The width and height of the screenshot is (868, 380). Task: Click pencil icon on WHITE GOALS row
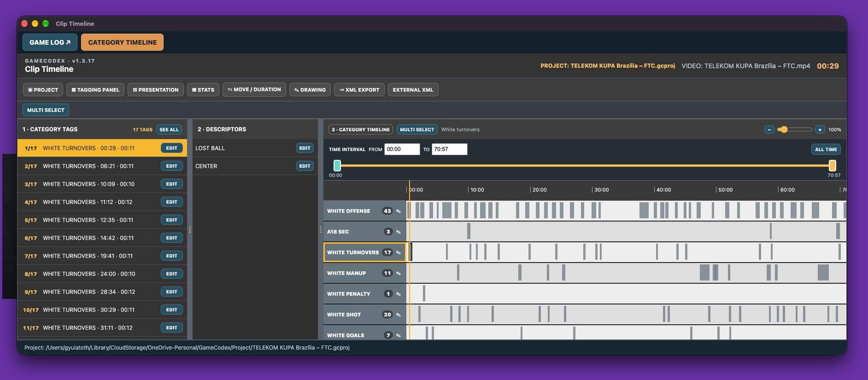pos(399,335)
